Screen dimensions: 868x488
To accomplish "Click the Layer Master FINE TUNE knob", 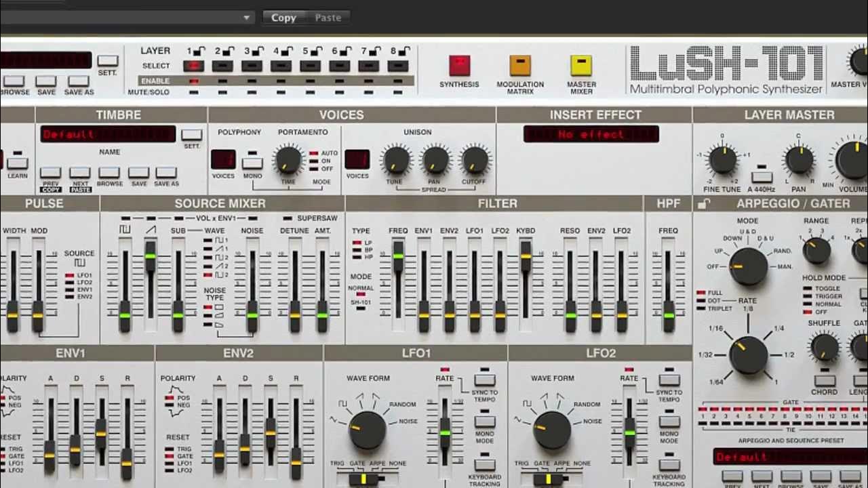I will (722, 160).
